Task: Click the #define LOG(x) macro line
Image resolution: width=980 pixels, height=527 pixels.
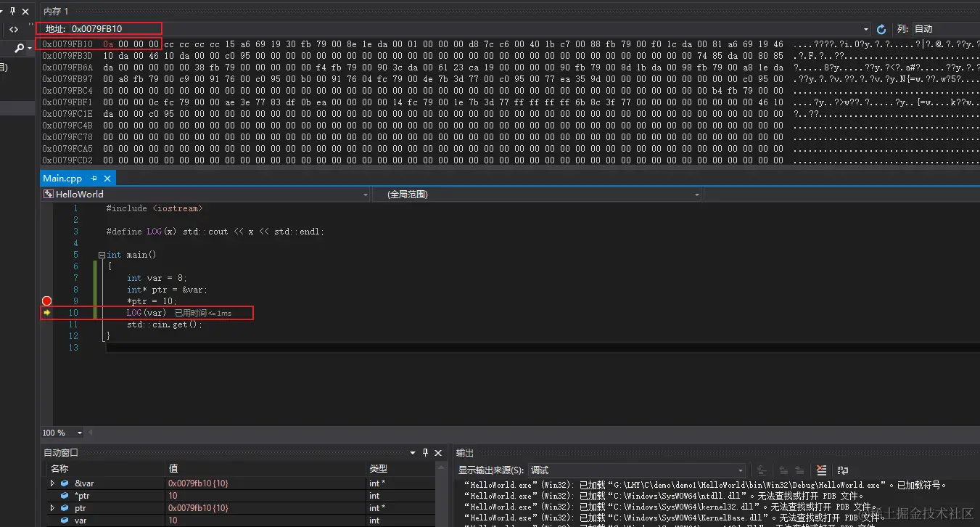Action: click(x=215, y=232)
